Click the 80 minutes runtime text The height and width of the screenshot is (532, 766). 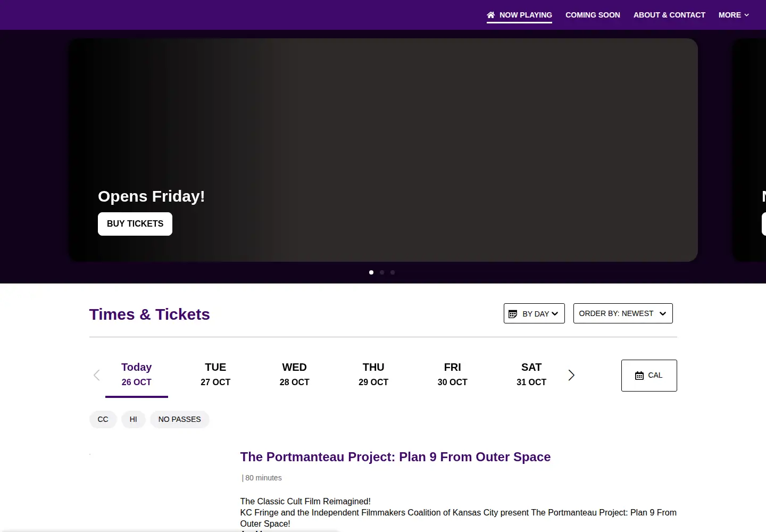click(263, 478)
